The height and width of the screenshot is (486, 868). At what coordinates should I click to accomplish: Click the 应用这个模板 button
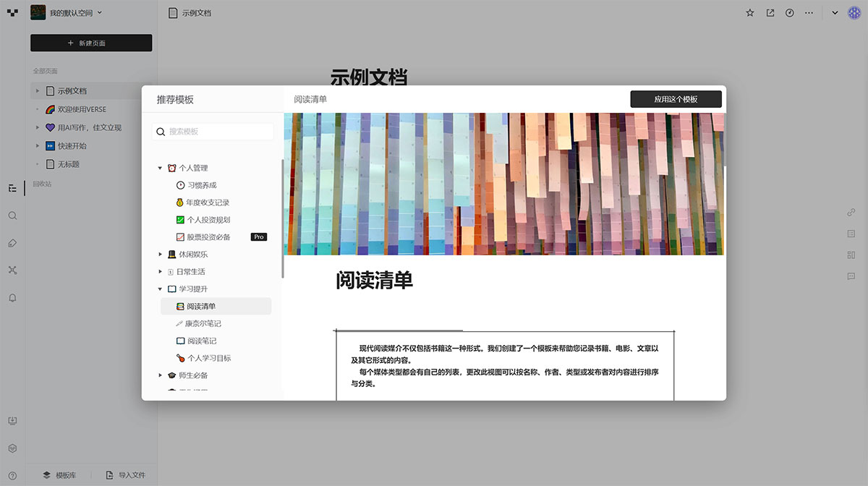click(x=676, y=99)
